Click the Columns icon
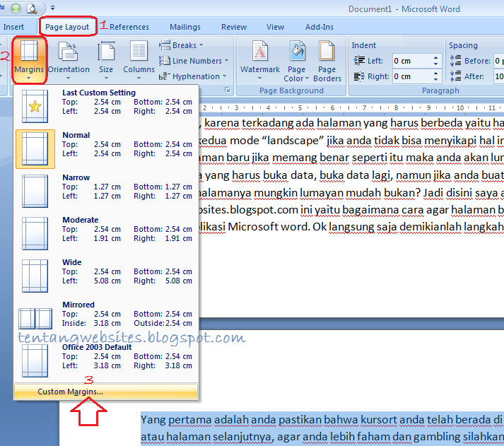This screenshot has height=446, width=504. 139,51
